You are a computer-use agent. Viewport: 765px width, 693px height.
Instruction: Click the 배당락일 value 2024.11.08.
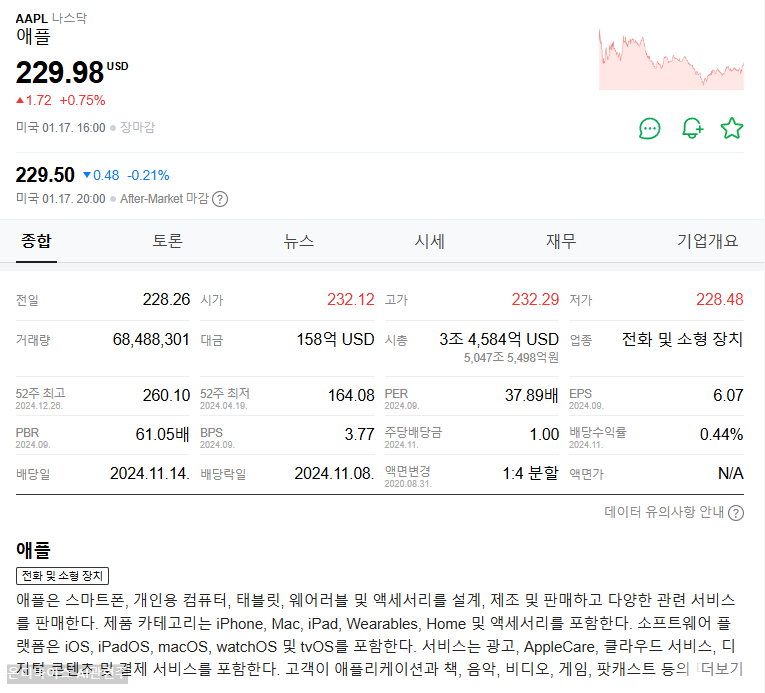[334, 473]
